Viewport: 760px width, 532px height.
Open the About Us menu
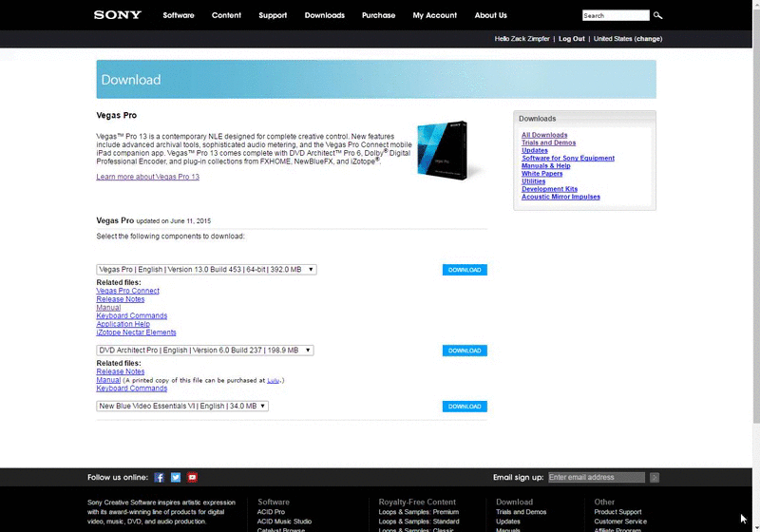(x=490, y=15)
